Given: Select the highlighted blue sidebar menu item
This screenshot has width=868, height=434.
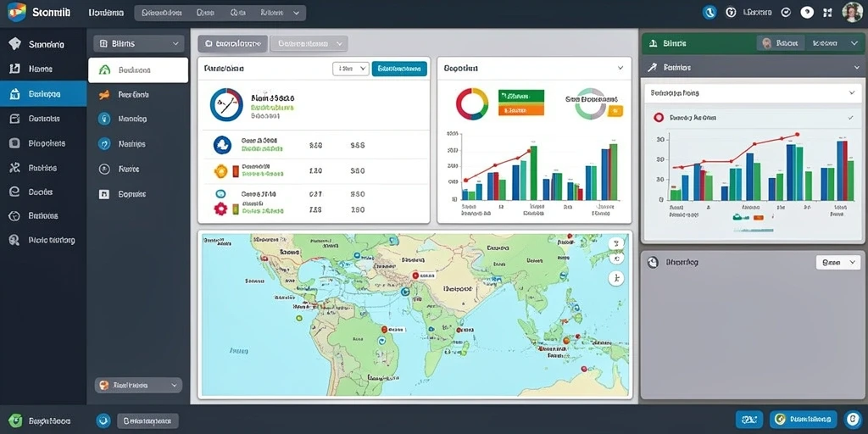Looking at the screenshot, I should coord(43,94).
